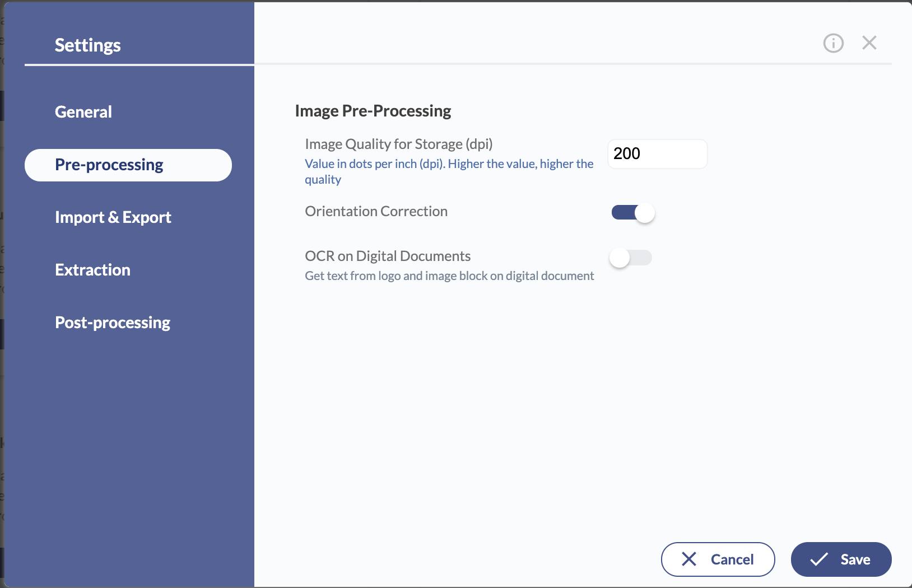The height and width of the screenshot is (588, 912).
Task: Click the X icon inside the Cancel button
Action: coord(689,559)
